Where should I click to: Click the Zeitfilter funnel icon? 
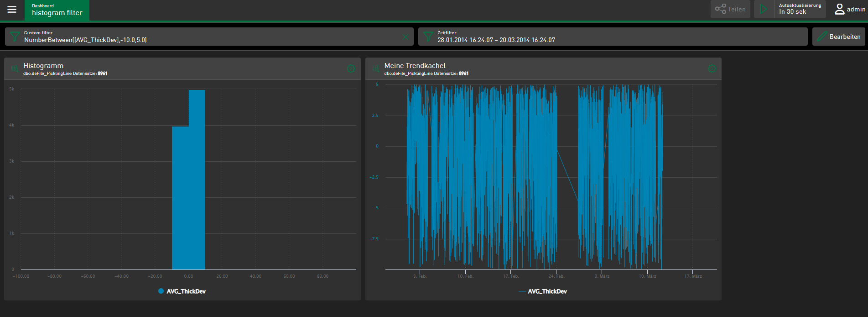click(x=428, y=37)
